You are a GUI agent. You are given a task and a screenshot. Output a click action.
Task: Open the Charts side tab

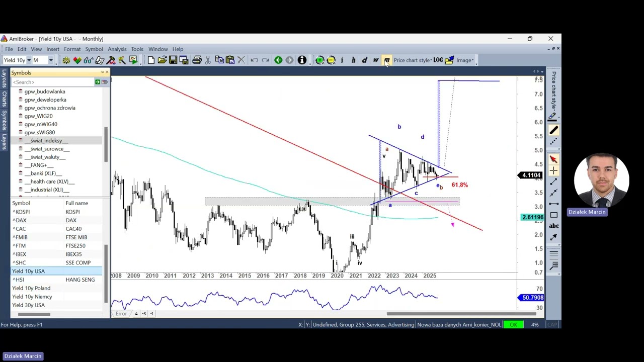pos(4,99)
